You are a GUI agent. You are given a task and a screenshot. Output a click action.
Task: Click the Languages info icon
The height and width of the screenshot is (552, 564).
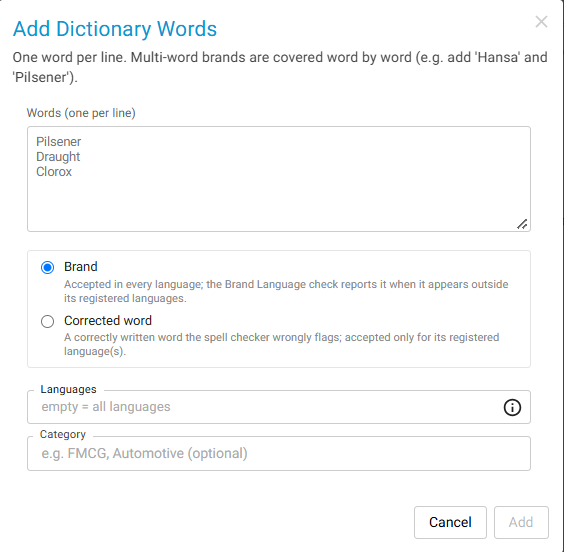pyautogui.click(x=512, y=407)
